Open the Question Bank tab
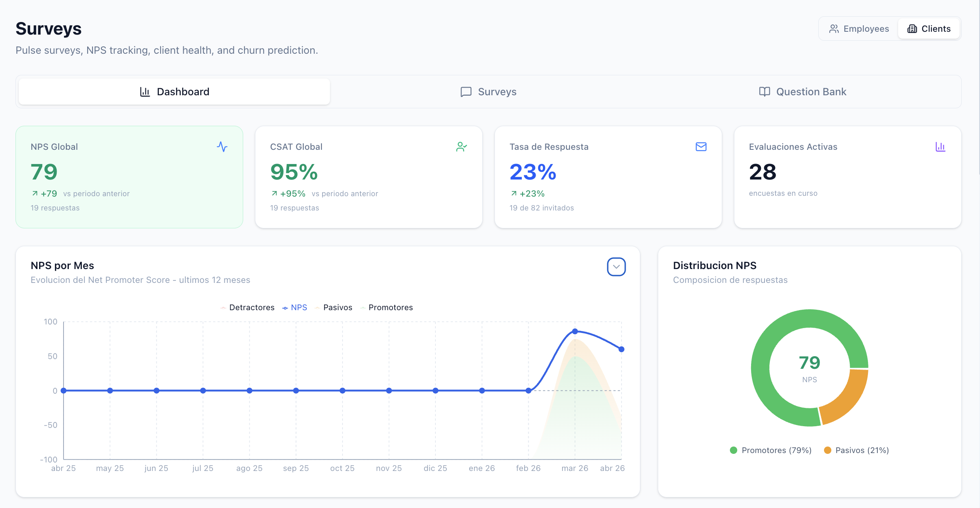The image size is (980, 508). point(802,92)
